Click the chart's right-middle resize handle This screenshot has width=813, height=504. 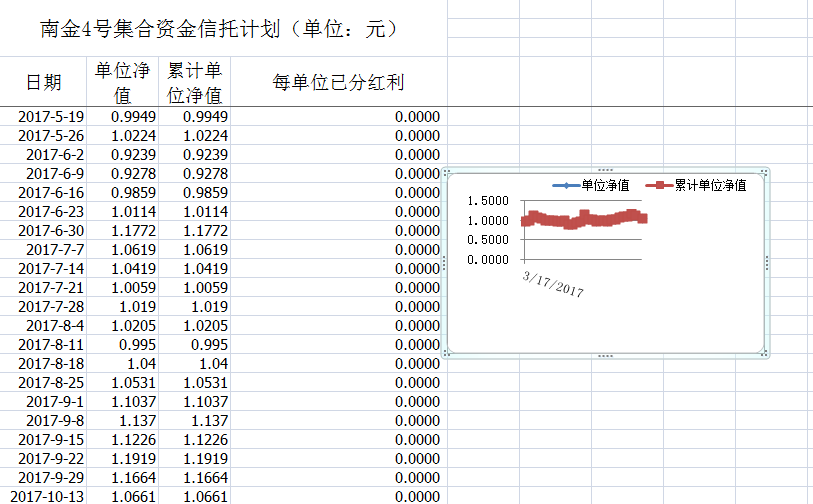pyautogui.click(x=765, y=263)
